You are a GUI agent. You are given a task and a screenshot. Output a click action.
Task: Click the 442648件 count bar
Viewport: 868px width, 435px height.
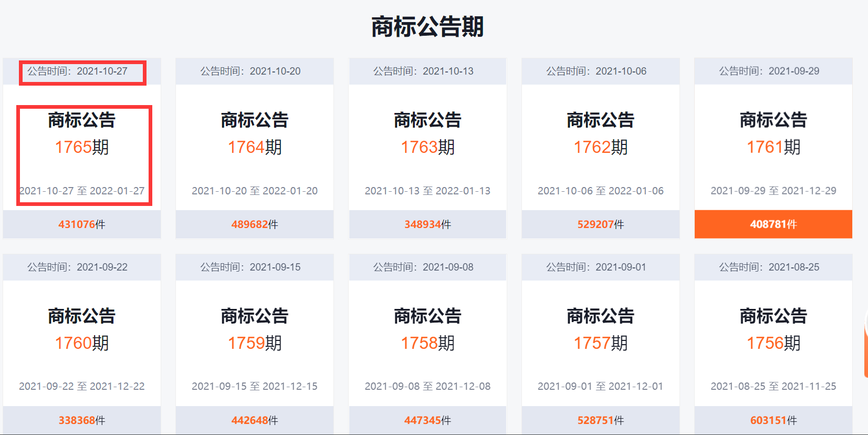coord(255,420)
